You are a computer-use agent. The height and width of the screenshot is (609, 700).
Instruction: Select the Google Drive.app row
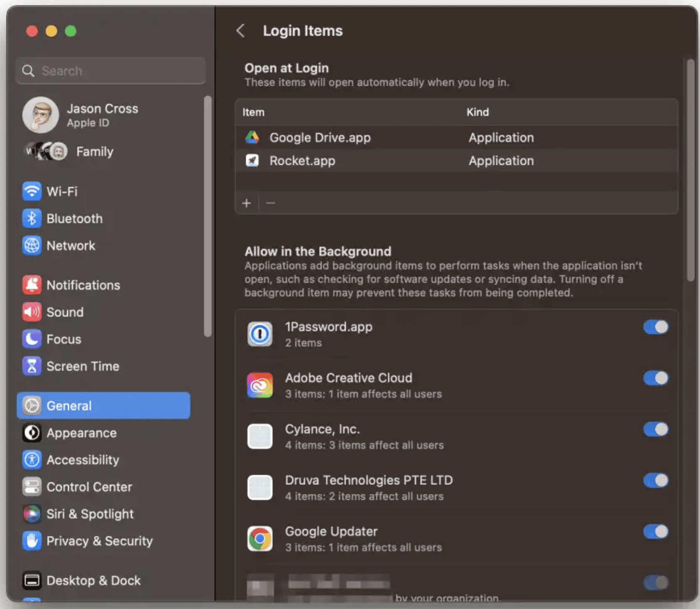456,138
